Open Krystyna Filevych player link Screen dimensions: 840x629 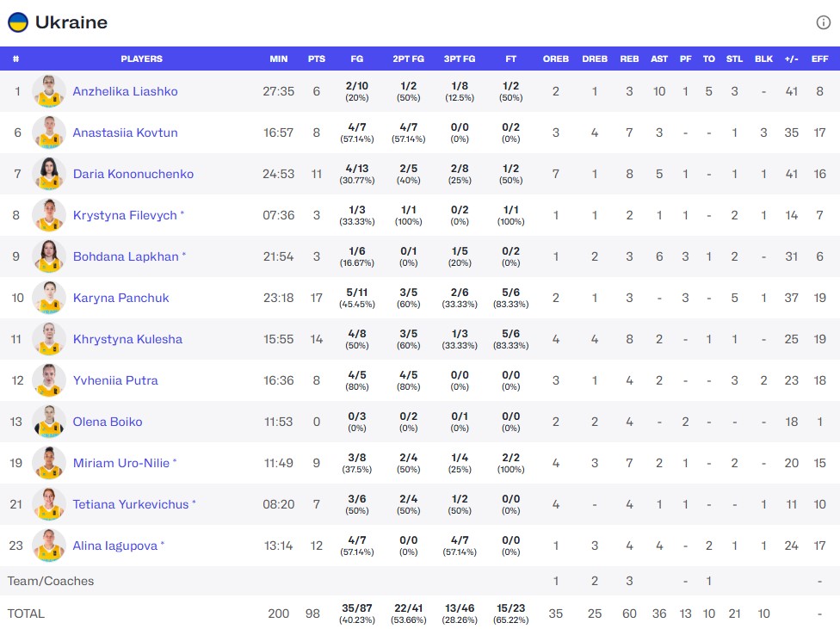(124, 215)
